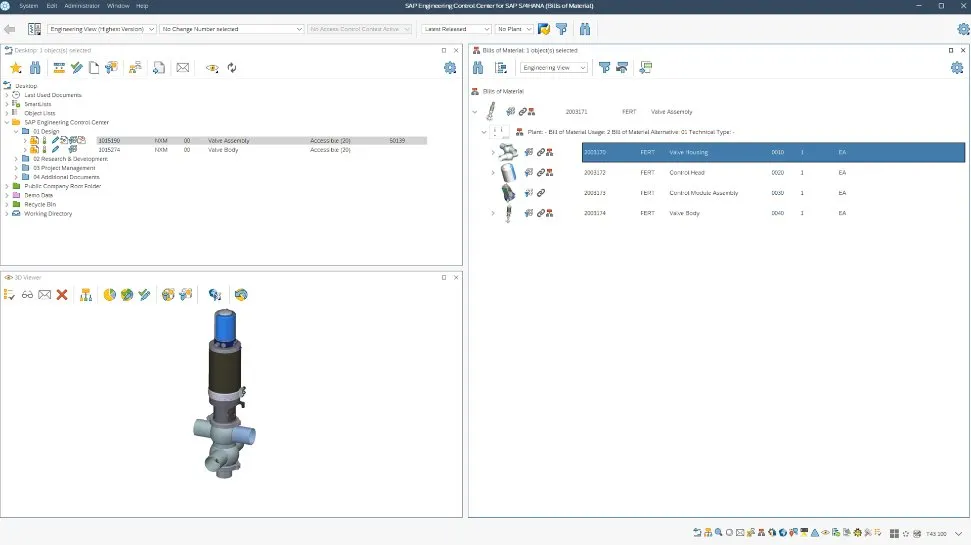The width and height of the screenshot is (971, 545).
Task: Select the Recycle Bin tree item
Action: [x=40, y=204]
